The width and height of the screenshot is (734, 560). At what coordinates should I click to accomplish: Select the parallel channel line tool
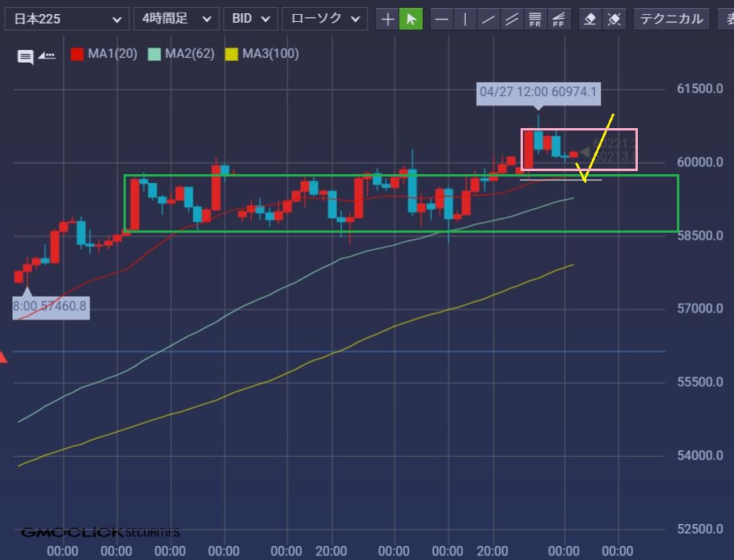[512, 19]
